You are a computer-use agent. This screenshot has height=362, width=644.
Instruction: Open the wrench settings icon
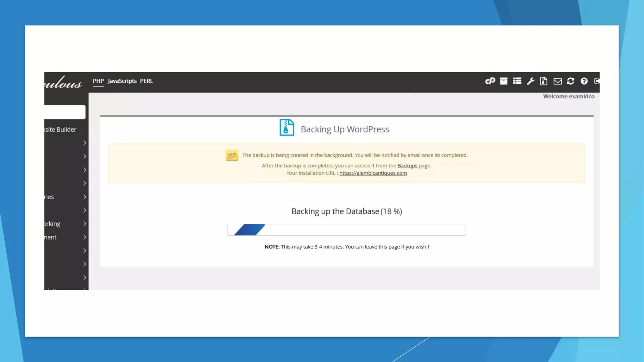530,81
